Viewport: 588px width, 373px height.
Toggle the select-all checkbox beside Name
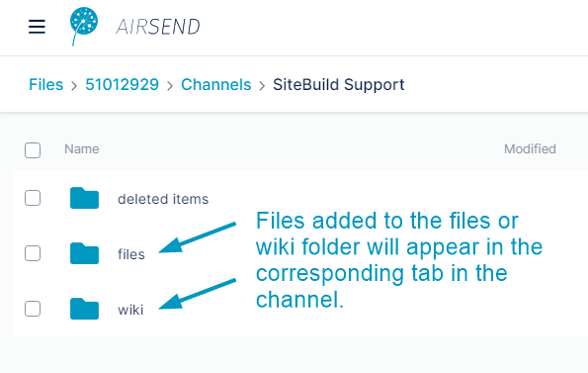tap(33, 150)
